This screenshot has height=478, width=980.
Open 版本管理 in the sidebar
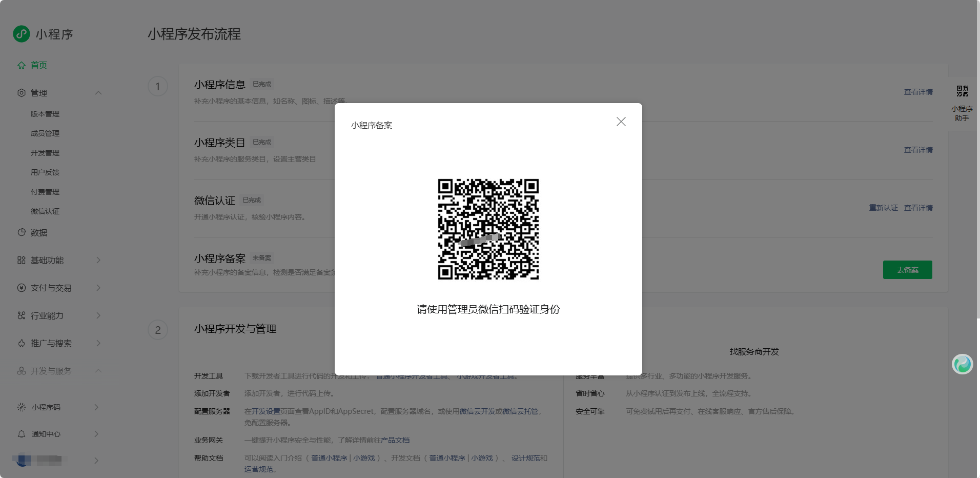pos(45,114)
